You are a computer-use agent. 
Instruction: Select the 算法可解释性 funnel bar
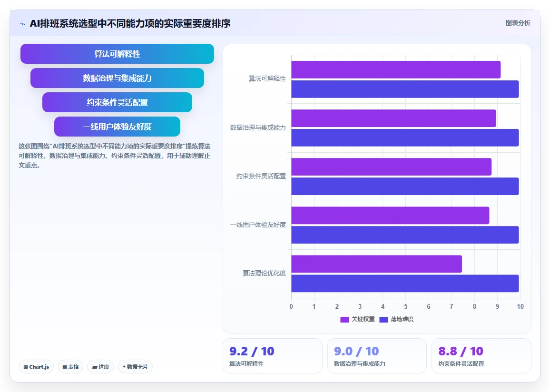(x=117, y=54)
